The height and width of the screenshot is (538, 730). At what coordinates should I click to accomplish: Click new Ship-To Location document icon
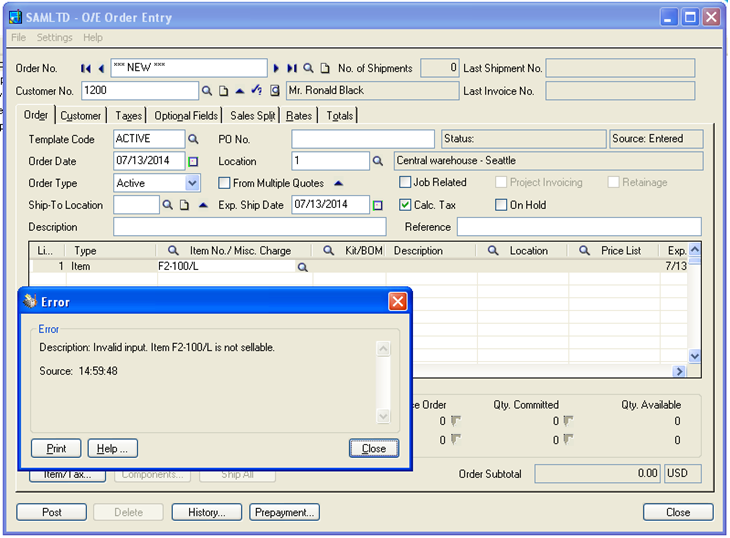pyautogui.click(x=184, y=205)
